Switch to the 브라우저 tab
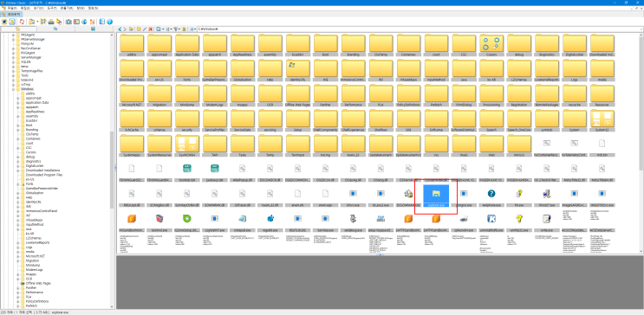 pyautogui.click(x=11, y=15)
